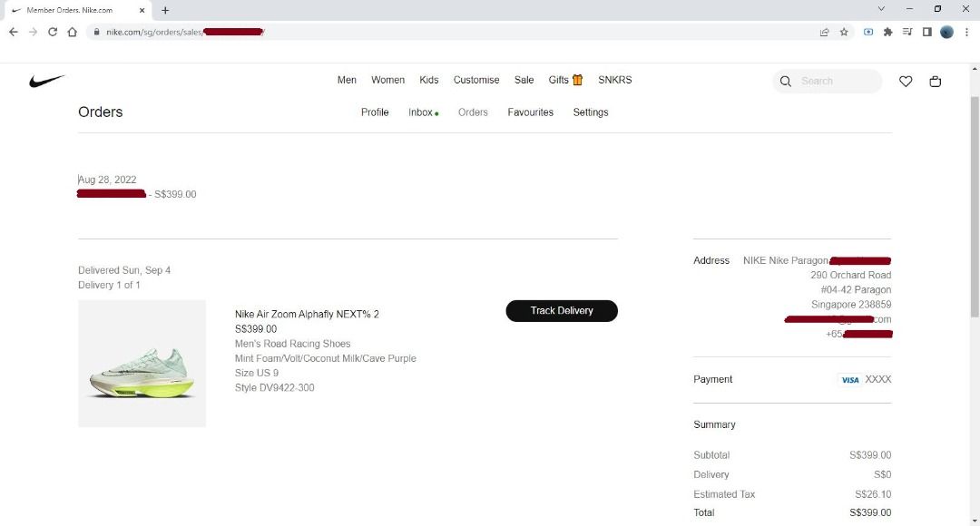Open the Customise menu
The width and height of the screenshot is (980, 526).
coord(476,80)
